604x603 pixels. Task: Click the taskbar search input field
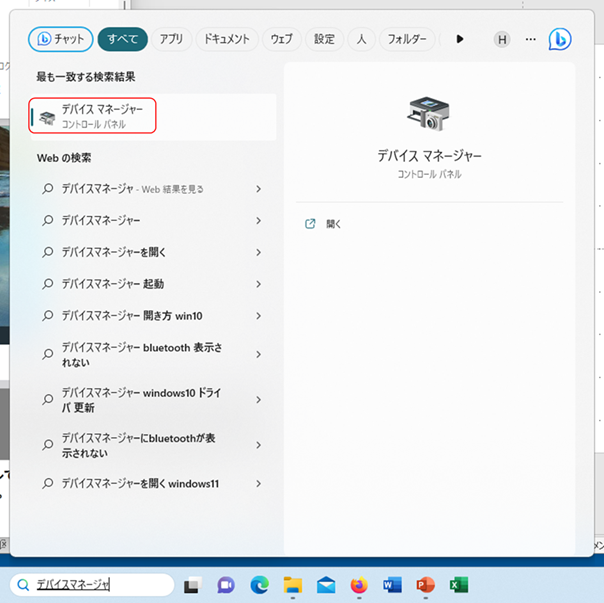(90, 585)
